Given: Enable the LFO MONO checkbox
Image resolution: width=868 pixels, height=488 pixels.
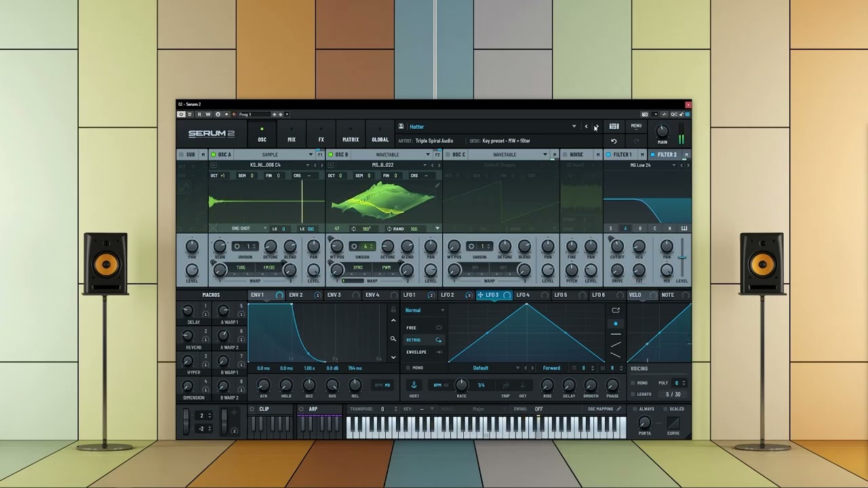Looking at the screenshot, I should (408, 368).
